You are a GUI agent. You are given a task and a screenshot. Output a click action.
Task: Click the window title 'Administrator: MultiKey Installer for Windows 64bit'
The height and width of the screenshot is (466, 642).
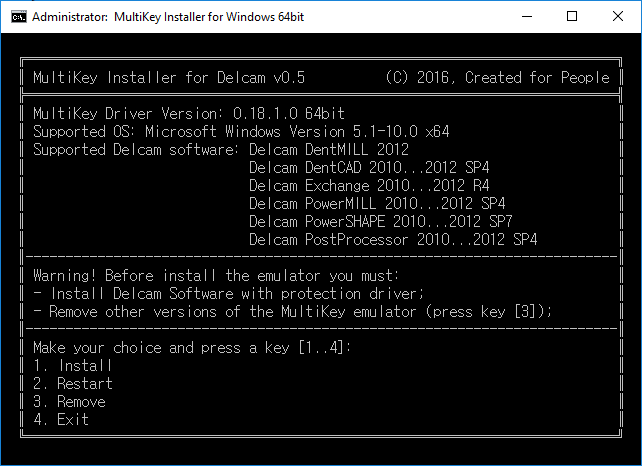(x=168, y=17)
